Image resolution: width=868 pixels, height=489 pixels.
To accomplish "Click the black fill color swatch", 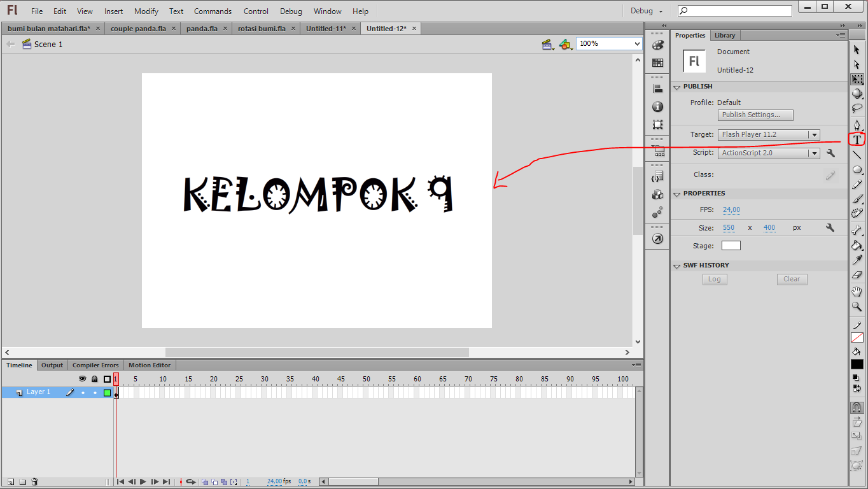I will click(857, 364).
